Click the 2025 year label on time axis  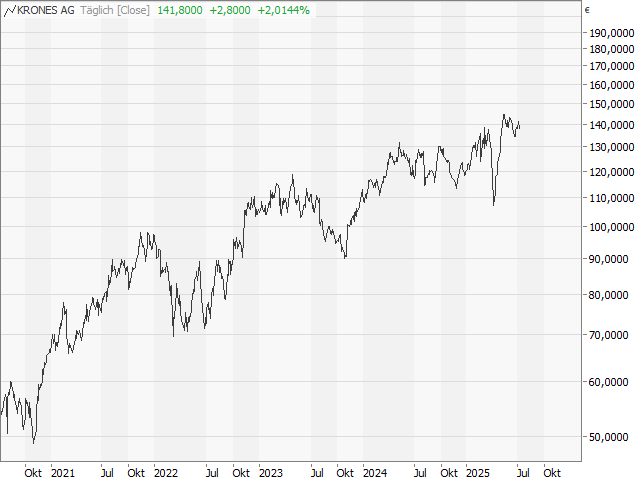pos(478,473)
